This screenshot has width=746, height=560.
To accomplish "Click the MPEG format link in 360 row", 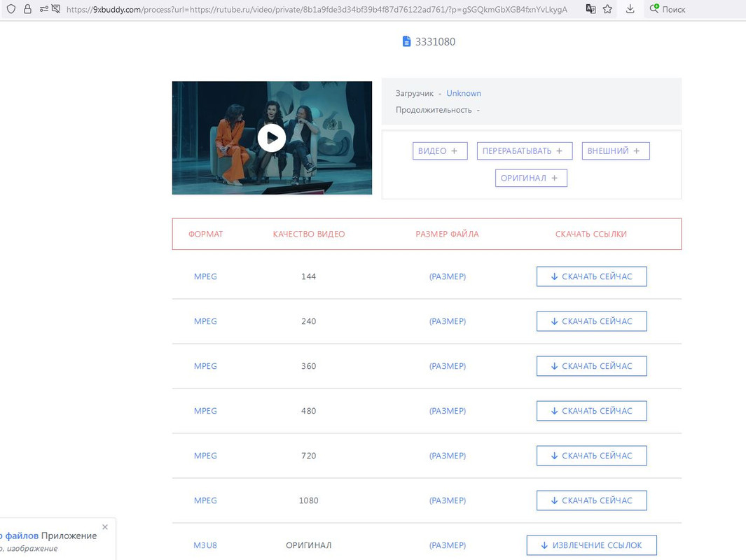I will 205,366.
